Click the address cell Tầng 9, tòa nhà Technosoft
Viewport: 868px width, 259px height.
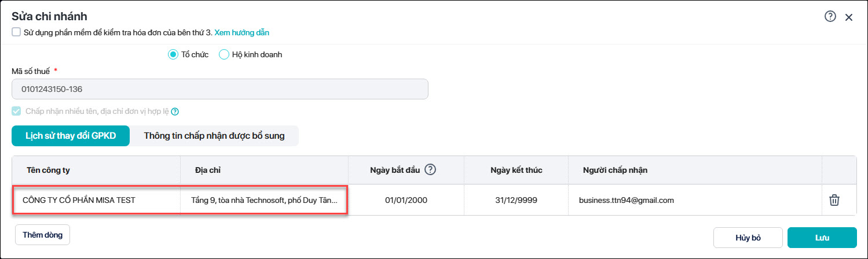263,201
